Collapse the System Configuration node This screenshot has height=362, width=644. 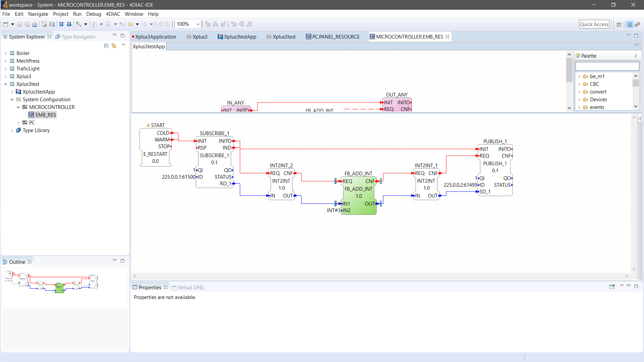click(12, 100)
